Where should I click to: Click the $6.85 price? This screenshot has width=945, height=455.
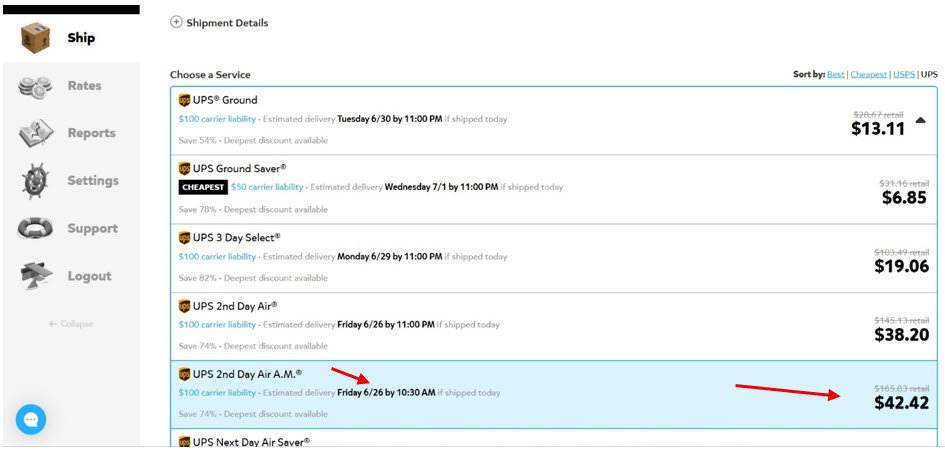coord(904,197)
